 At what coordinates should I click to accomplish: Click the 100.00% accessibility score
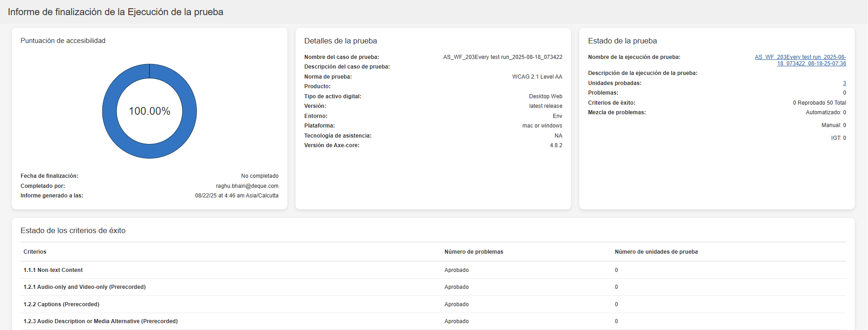149,111
